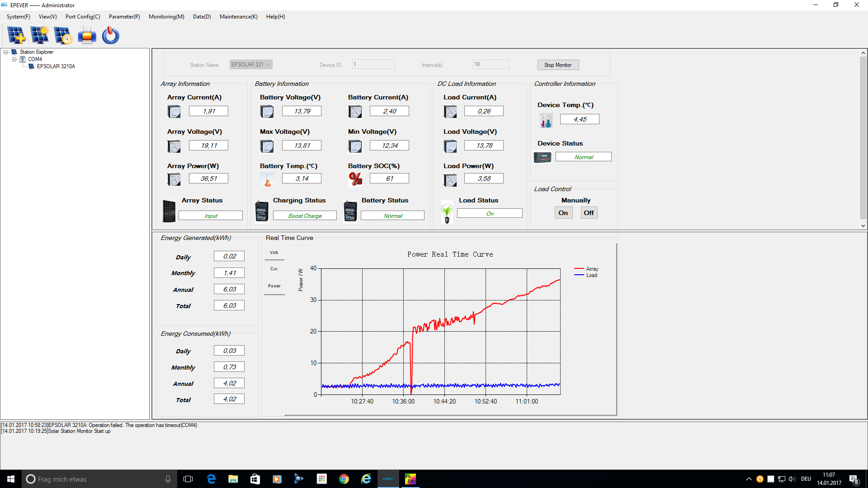The height and width of the screenshot is (488, 868).
Task: Click the COM4 port icon in tree
Action: tap(22, 59)
